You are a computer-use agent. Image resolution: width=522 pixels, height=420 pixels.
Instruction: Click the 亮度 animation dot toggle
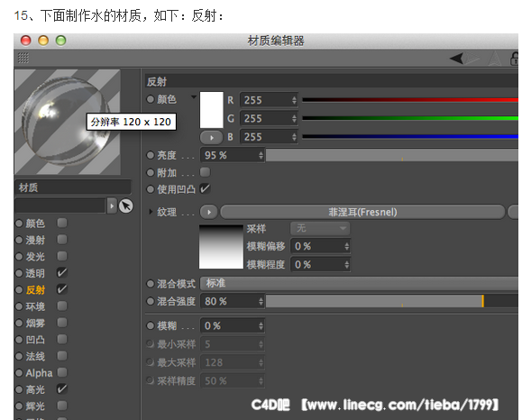pos(151,155)
